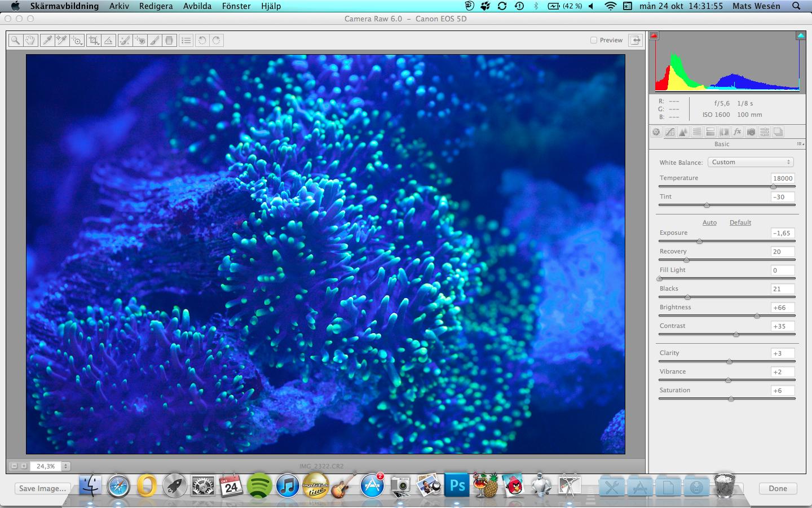This screenshot has height=508, width=812.
Task: Switch to the Snapshots panel tab
Action: pyautogui.click(x=778, y=132)
